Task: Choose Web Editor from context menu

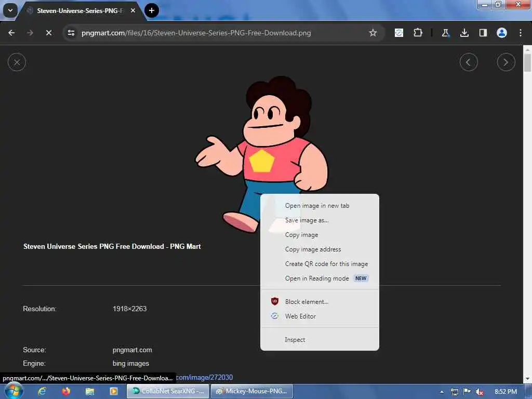Action: tap(320, 316)
